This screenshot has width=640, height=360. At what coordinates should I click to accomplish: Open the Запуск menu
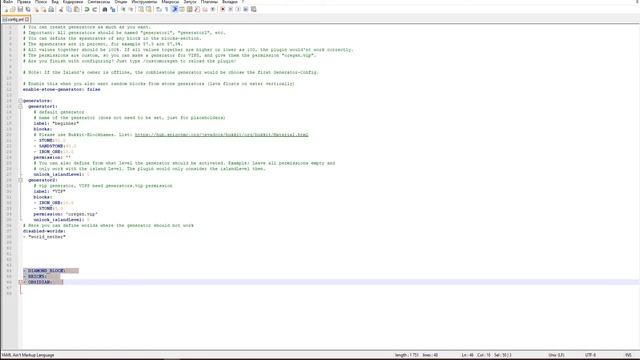[x=190, y=2]
